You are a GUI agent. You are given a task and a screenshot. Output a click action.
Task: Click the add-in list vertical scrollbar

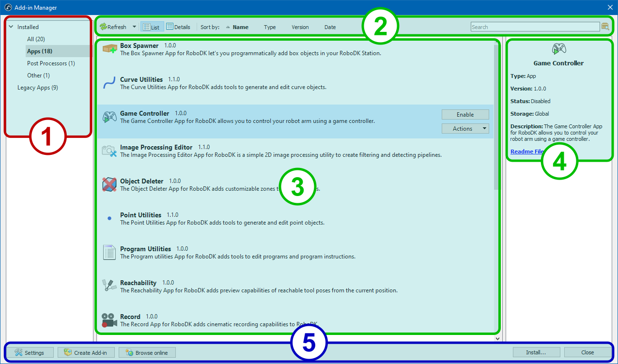(496, 116)
